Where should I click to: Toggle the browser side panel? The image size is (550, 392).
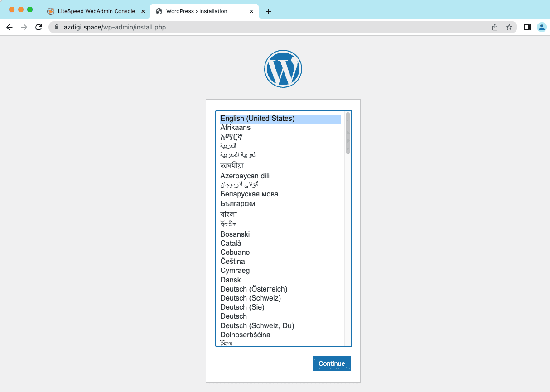527,27
